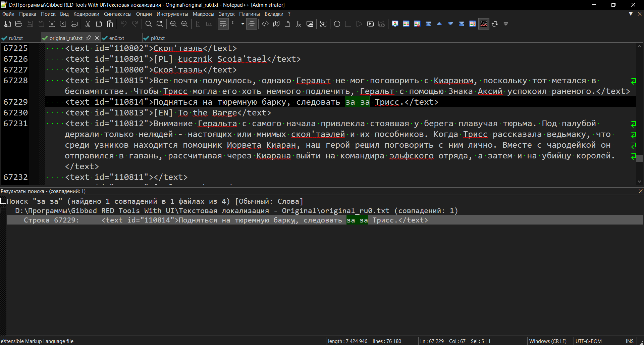Create a new file via toolbar icon
This screenshot has height=345, width=644.
tap(7, 24)
